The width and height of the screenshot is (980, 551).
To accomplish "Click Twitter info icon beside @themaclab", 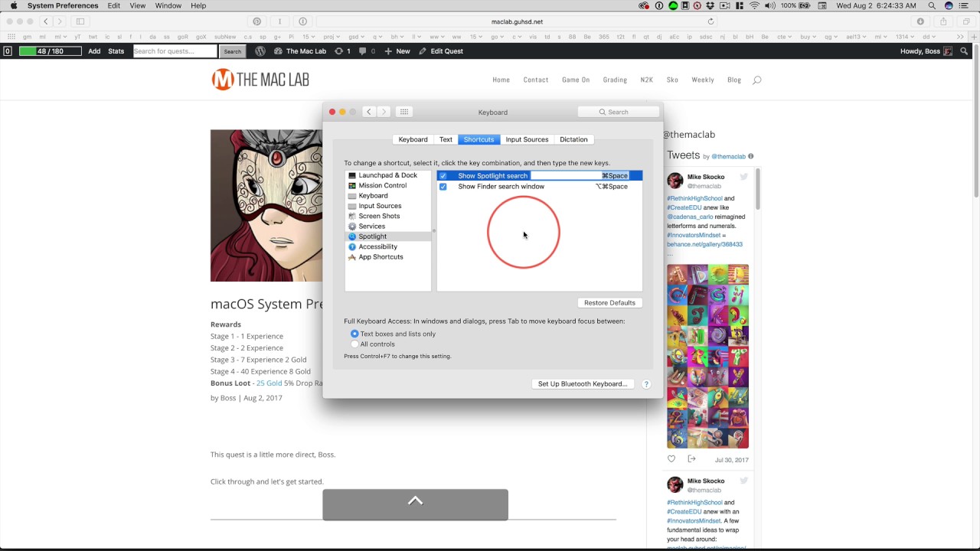I will click(x=751, y=156).
